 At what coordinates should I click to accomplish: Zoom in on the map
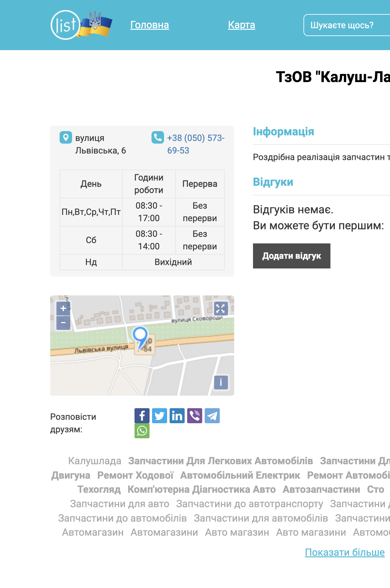tap(63, 309)
